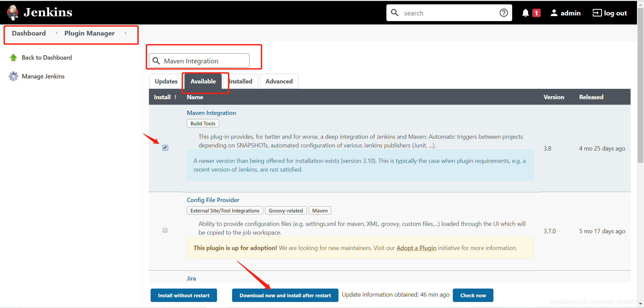
Task: Open notifications bell icon
Action: click(526, 13)
